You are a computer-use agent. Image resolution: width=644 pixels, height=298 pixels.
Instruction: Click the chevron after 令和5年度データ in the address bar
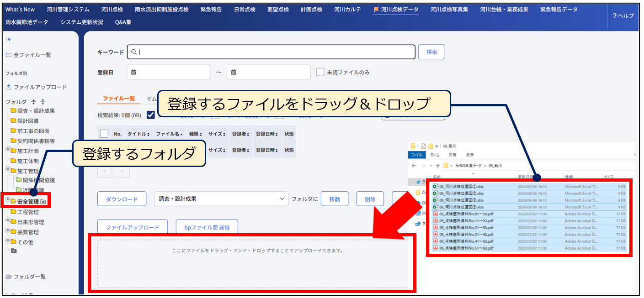[x=485, y=166]
